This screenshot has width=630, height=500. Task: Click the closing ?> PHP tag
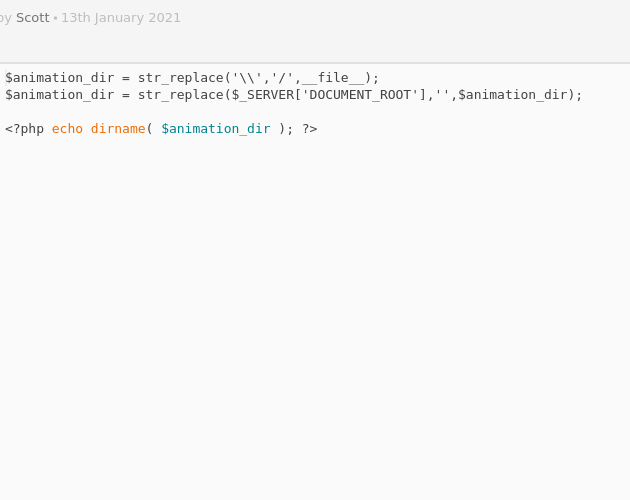[310, 129]
